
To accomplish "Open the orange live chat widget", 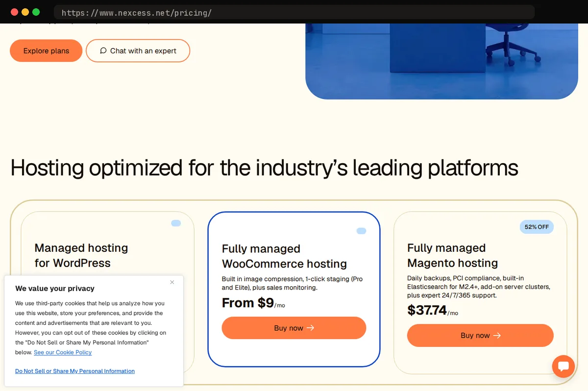I will (563, 367).
